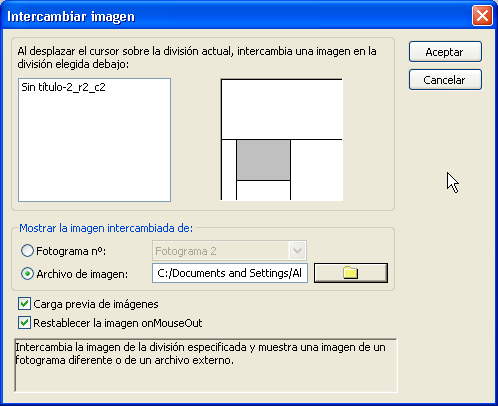Screen dimensions: 498x406
Task: Toggle Carga previa de imágenes checkbox
Action: coord(24,304)
